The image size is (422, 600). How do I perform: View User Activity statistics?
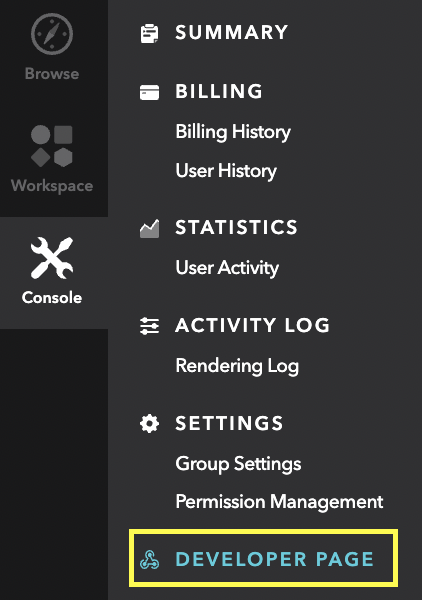coord(227,268)
